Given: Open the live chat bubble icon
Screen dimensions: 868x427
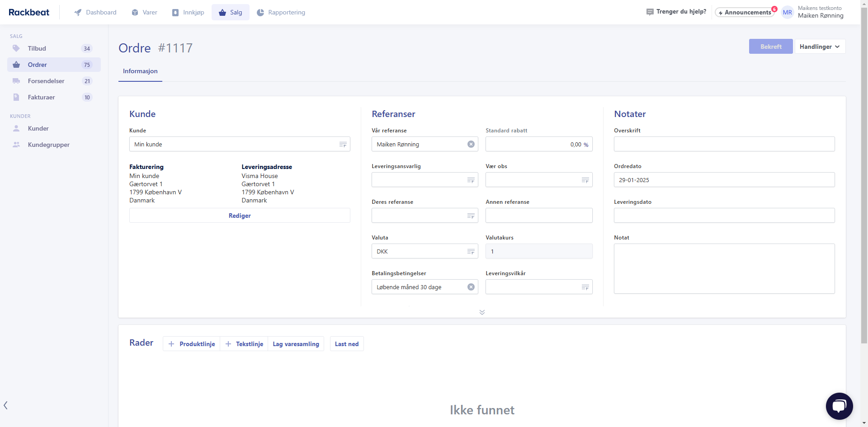Looking at the screenshot, I should (x=839, y=406).
